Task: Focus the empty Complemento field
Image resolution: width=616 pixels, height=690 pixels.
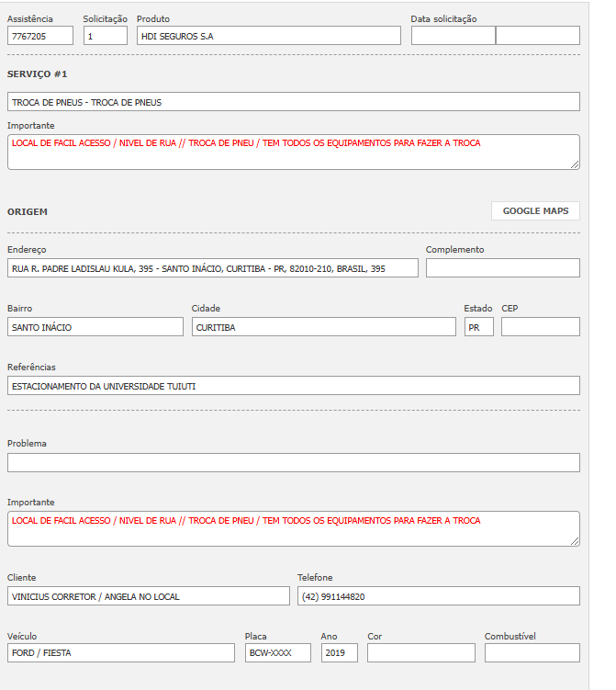Action: 502,268
